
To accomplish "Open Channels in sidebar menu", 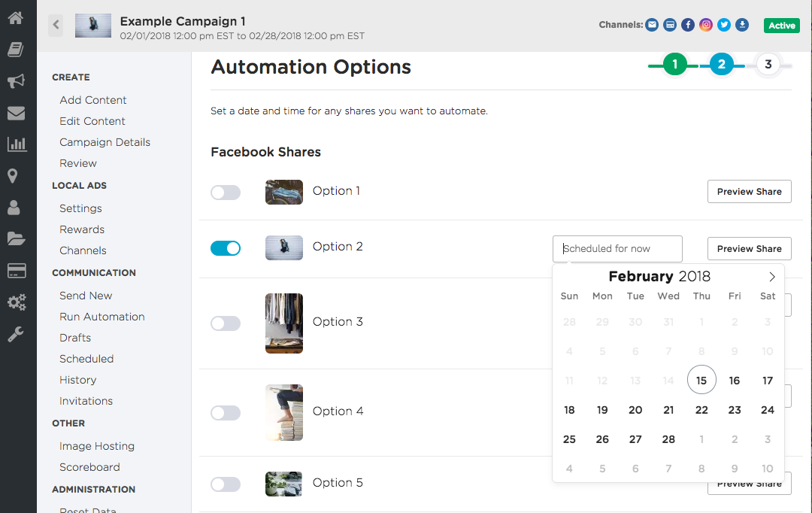I will click(83, 250).
